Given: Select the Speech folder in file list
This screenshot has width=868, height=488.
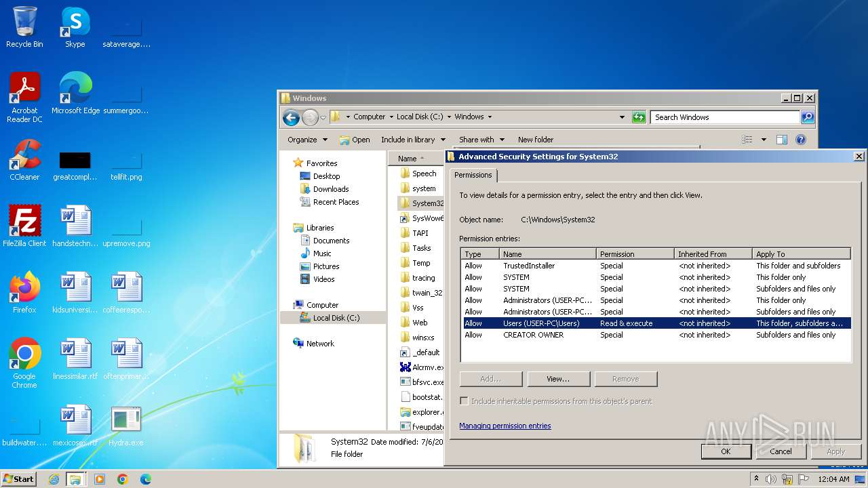Looking at the screenshot, I should [x=420, y=174].
